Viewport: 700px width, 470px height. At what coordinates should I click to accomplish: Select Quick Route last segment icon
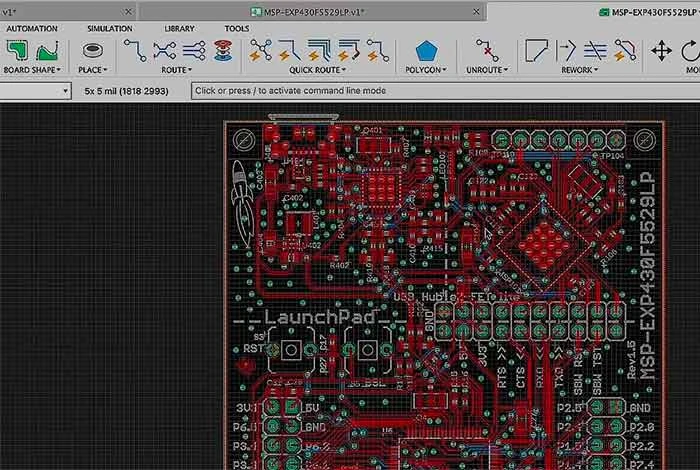coord(378,50)
